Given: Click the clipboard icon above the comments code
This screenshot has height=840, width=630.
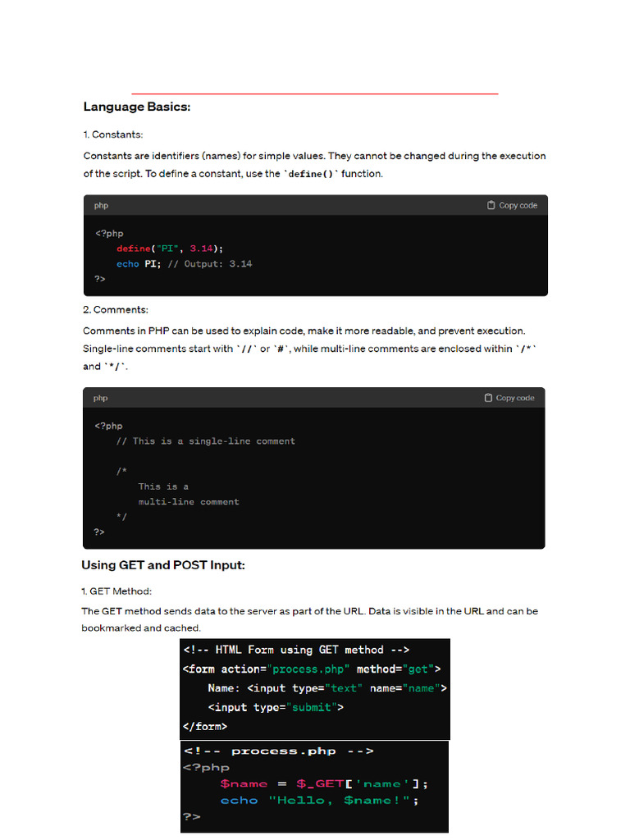Looking at the screenshot, I should (489, 398).
